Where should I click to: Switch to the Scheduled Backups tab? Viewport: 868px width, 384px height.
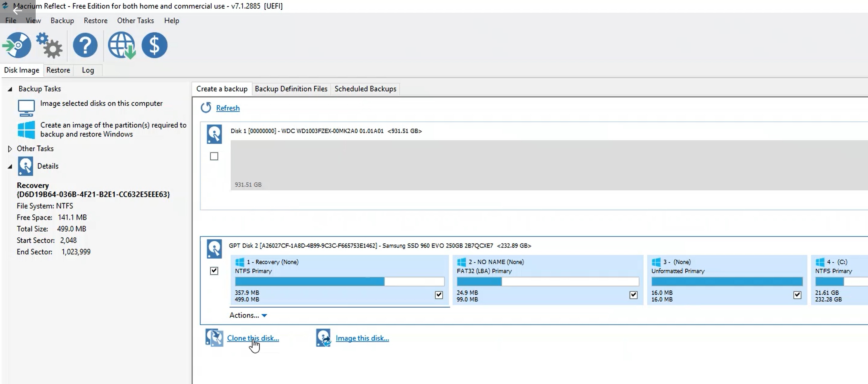[x=365, y=89]
